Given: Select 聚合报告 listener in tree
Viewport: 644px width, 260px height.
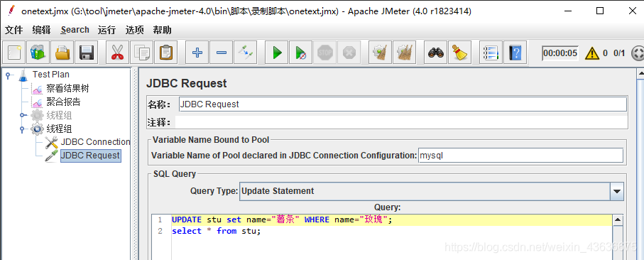Looking at the screenshot, I should point(63,102).
